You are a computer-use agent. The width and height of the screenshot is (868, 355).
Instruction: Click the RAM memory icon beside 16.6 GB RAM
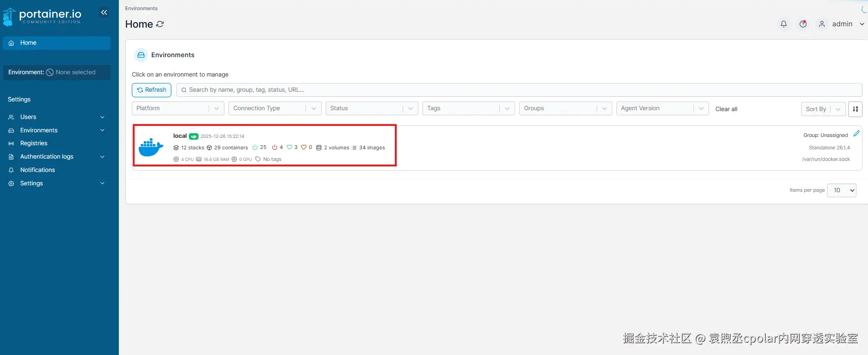tap(199, 159)
